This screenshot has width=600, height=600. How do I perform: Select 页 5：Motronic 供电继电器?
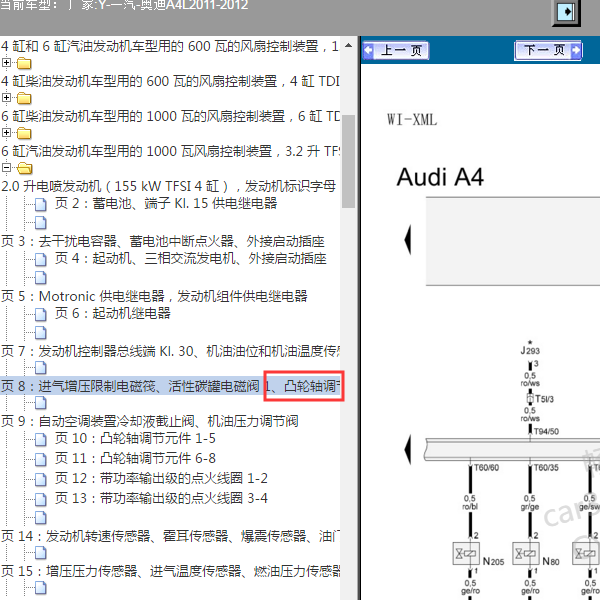(154, 296)
